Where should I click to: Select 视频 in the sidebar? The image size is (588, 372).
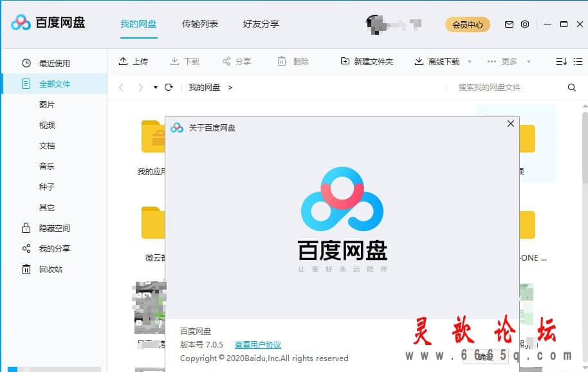[47, 125]
